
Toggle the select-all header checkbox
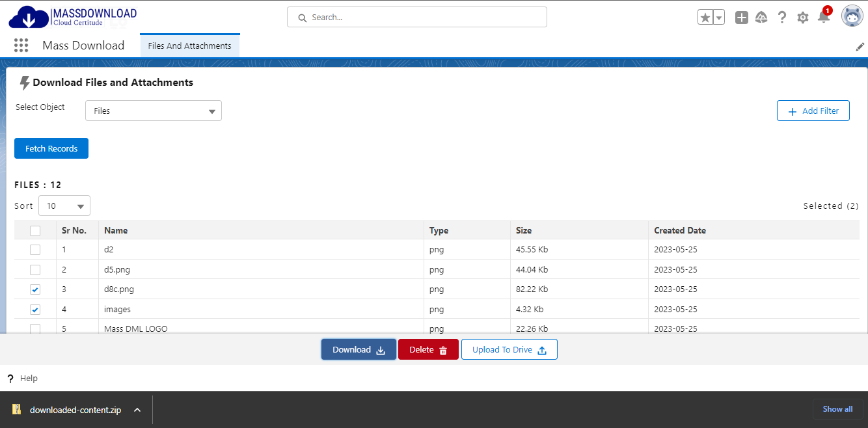pyautogui.click(x=35, y=230)
